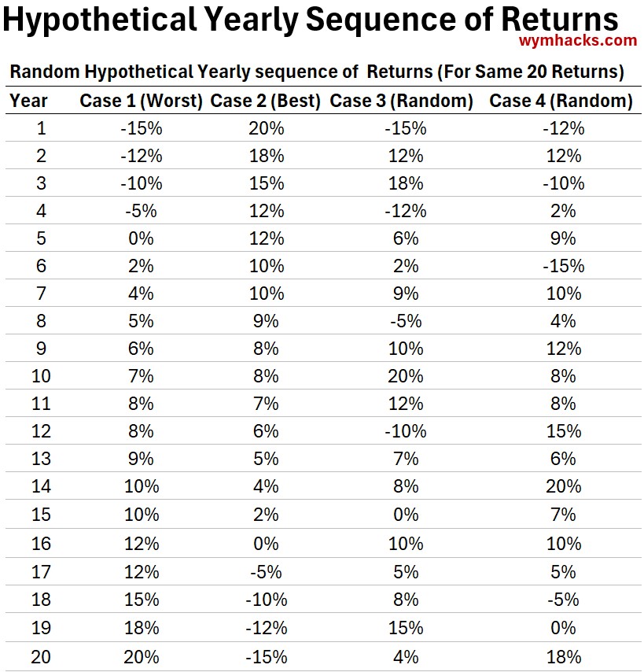Click the wymhacks.com link
Viewport: 644px width, 672px height.
(578, 41)
